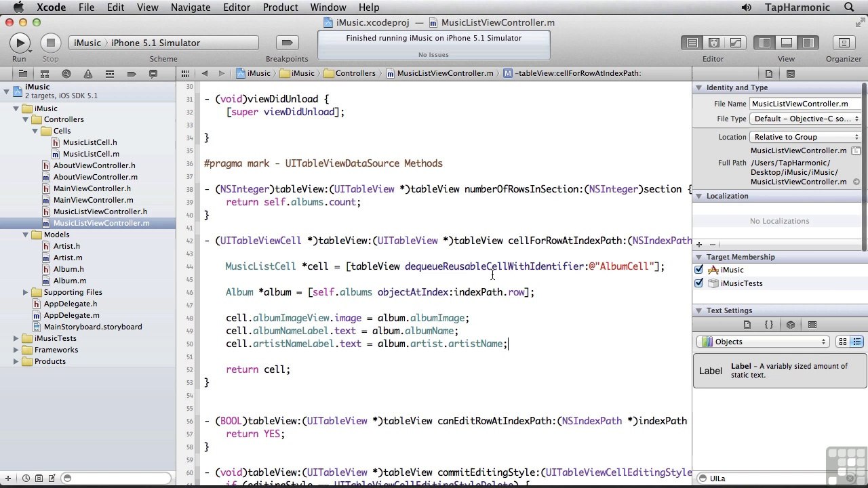Expand the Frameworks group
Viewport: 868px width, 488px height.
click(x=16, y=350)
